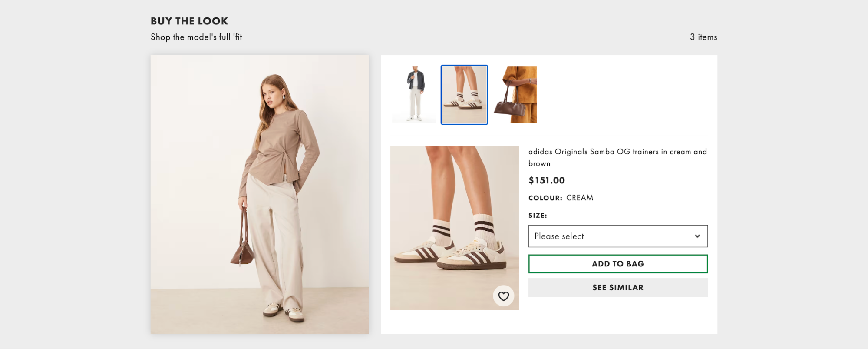Click the $151.00 price

[546, 180]
